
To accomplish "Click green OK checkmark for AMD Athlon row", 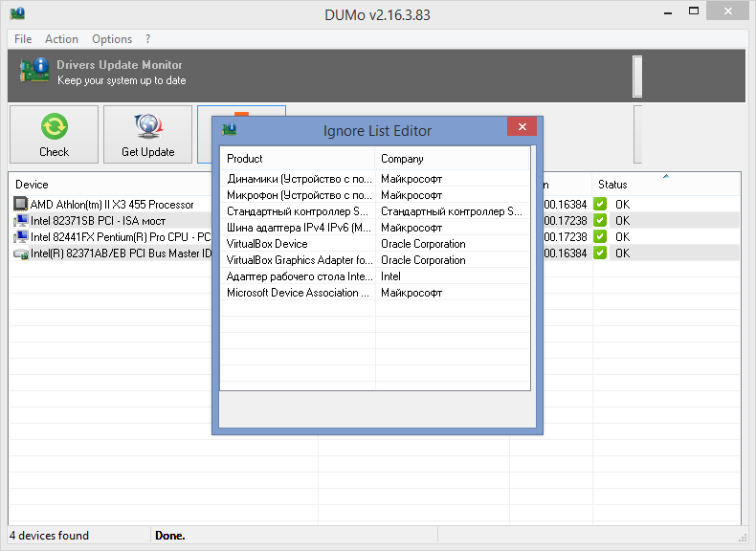I will click(x=600, y=204).
